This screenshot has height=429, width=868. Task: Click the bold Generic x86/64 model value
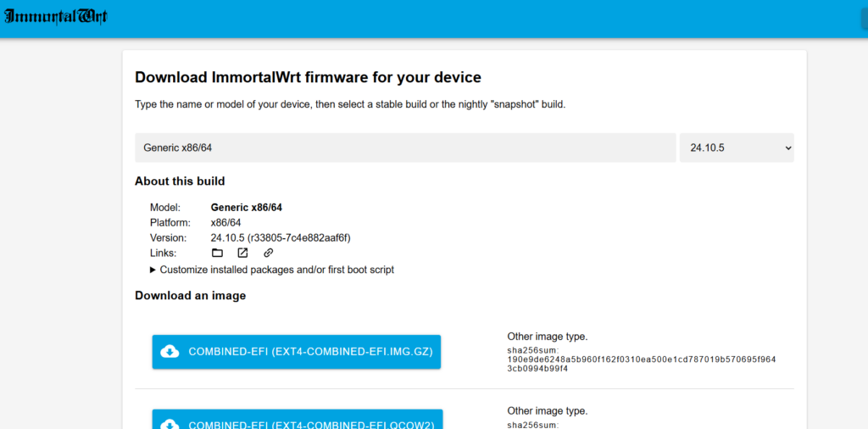(x=246, y=207)
